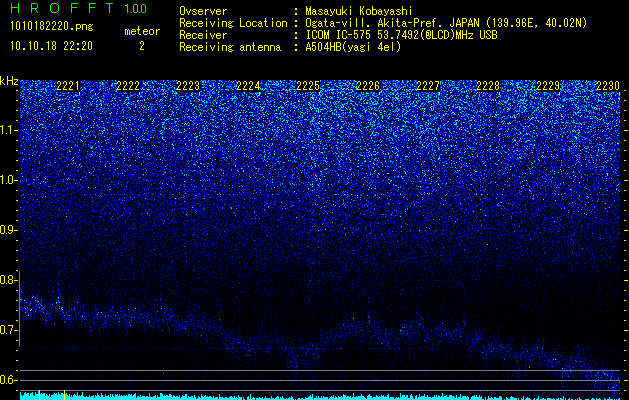
Task: Click the 2223 time marker
Action: click(x=188, y=86)
